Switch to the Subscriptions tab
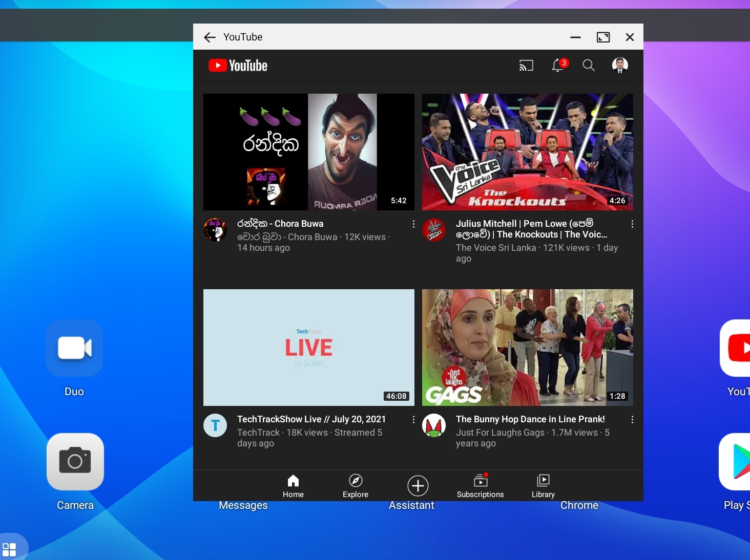The height and width of the screenshot is (560, 750). click(x=481, y=486)
